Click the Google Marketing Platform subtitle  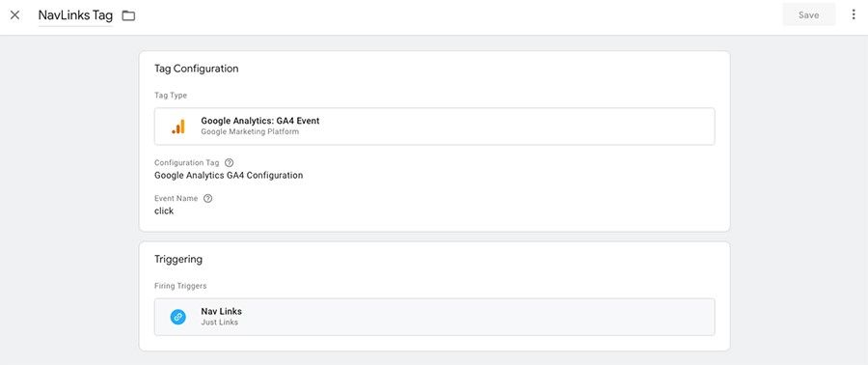250,132
